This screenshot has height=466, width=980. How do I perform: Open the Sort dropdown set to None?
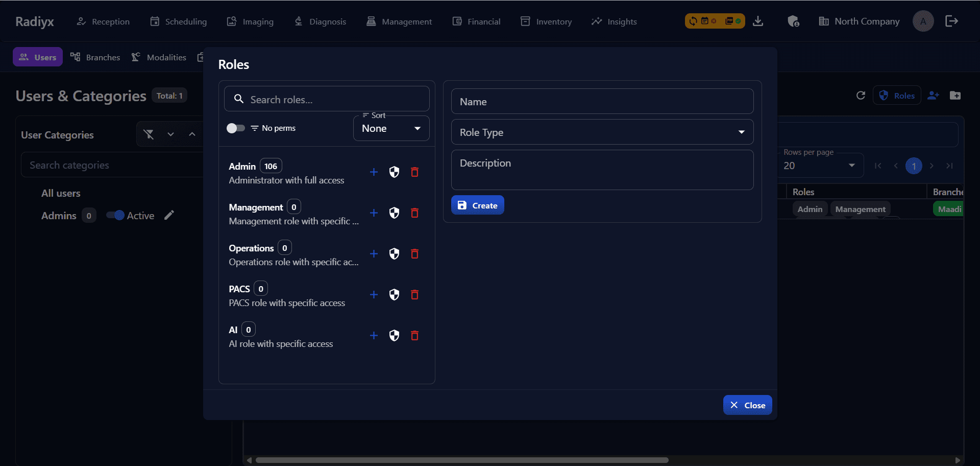pyautogui.click(x=390, y=128)
